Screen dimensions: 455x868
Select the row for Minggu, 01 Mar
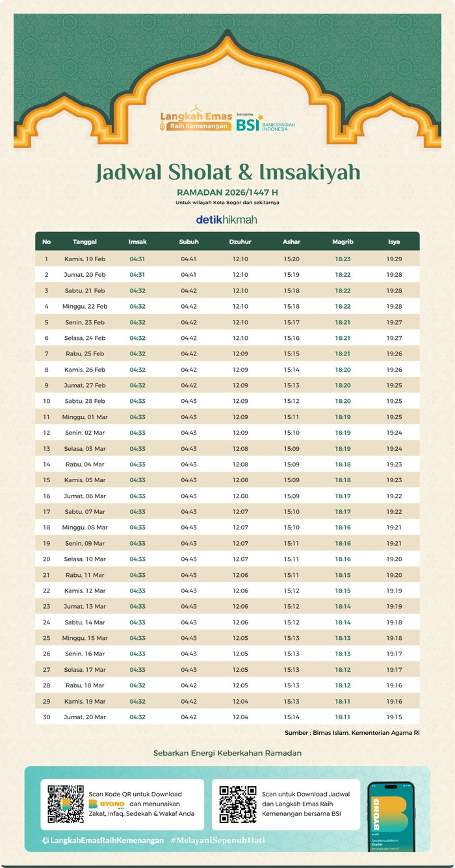click(227, 417)
